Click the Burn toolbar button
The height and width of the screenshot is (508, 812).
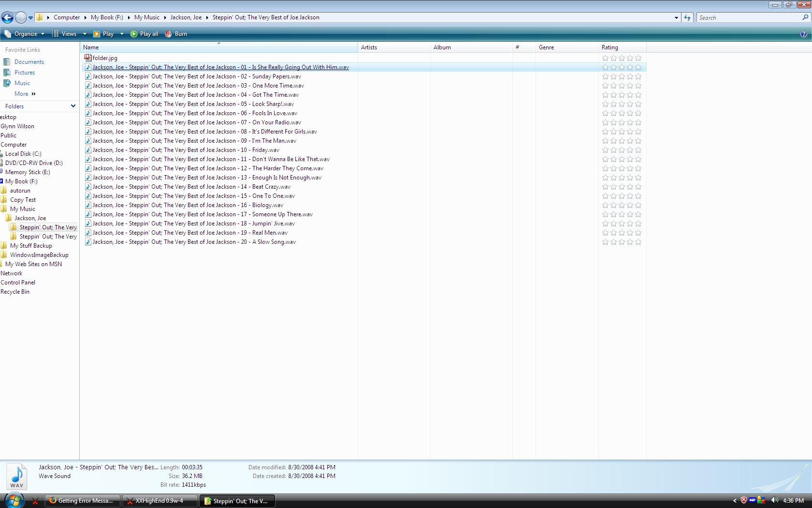pos(176,34)
